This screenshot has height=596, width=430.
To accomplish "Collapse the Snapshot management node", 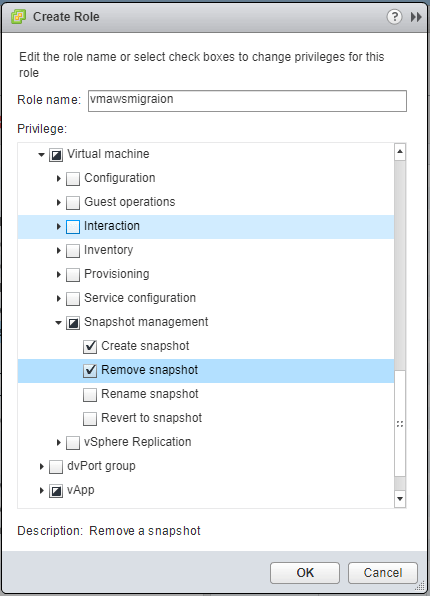I will 58,323.
